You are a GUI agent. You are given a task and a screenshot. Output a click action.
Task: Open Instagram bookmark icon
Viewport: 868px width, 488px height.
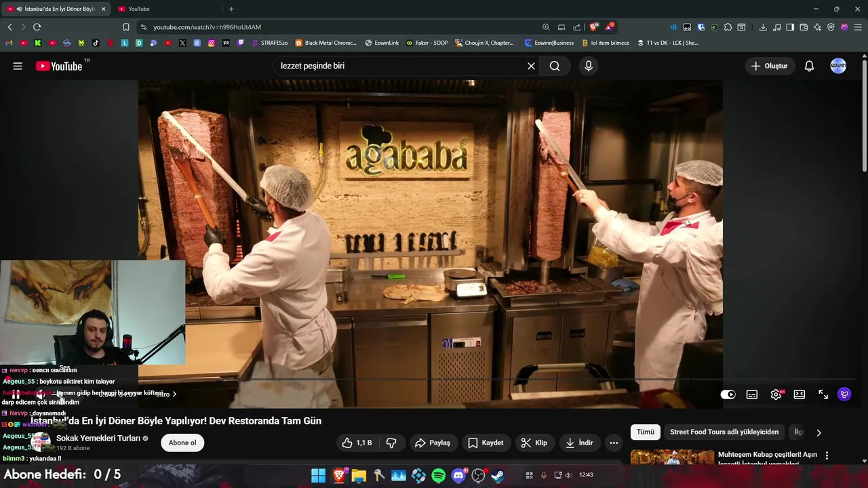212,43
